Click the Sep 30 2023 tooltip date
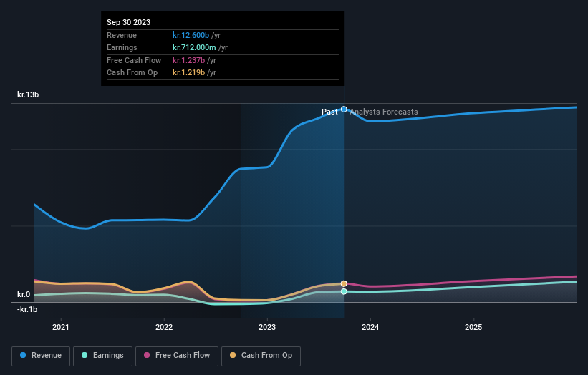Screen dimensions: 588x375 coord(129,22)
